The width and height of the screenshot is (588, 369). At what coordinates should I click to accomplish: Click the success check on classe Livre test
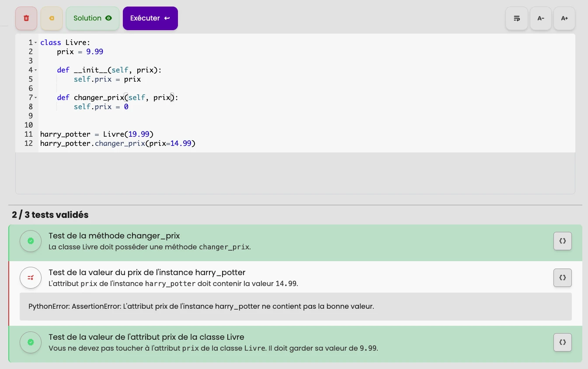[x=31, y=342]
